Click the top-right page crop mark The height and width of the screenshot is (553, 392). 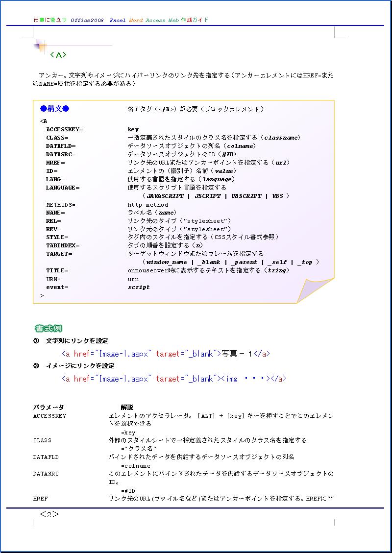click(340, 33)
